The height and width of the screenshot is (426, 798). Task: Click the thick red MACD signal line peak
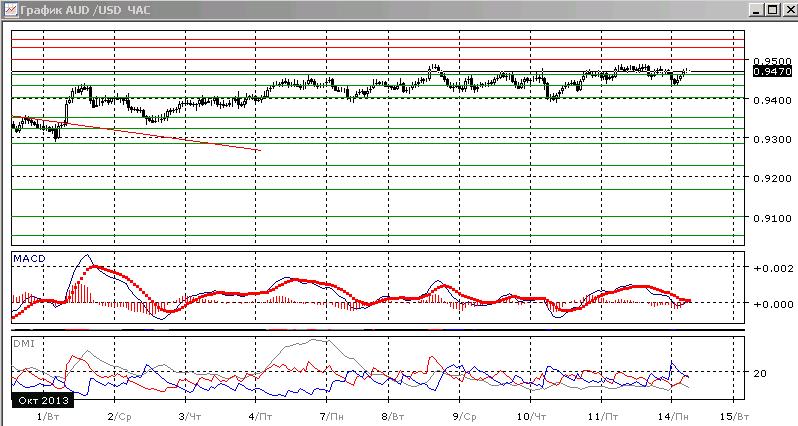(x=96, y=267)
